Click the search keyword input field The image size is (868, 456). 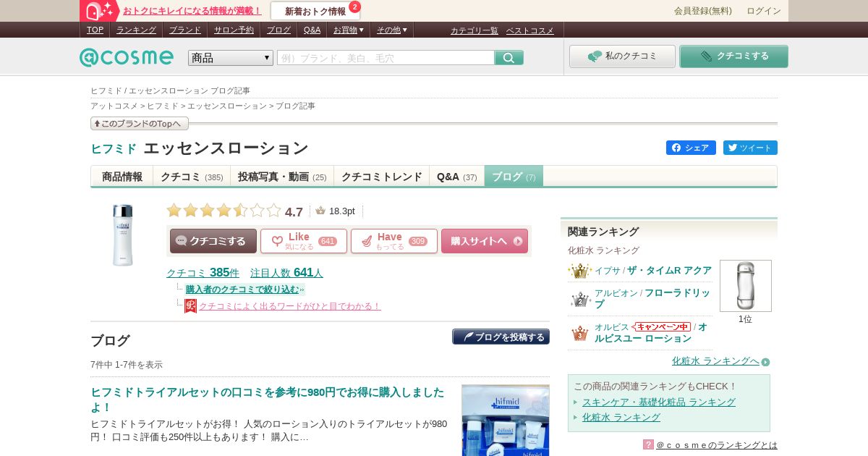pos(386,58)
